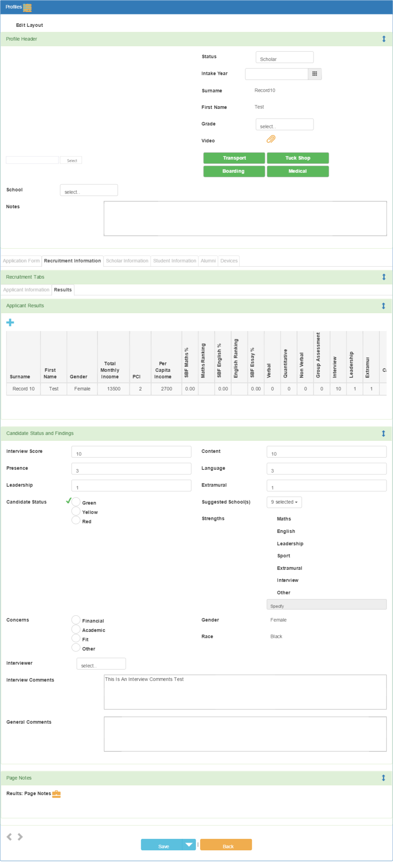Switch to Alumni tab

coord(208,261)
